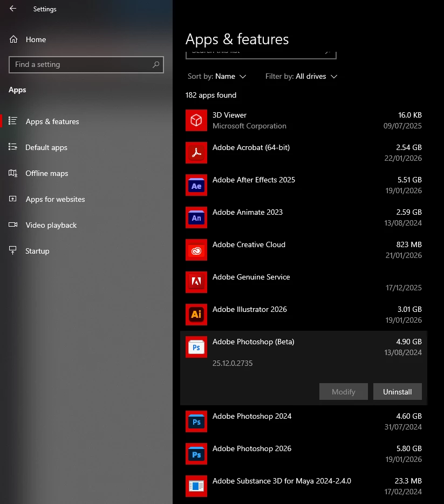The image size is (444, 504).
Task: Click the Adobe Acrobat app icon
Action: 196,153
